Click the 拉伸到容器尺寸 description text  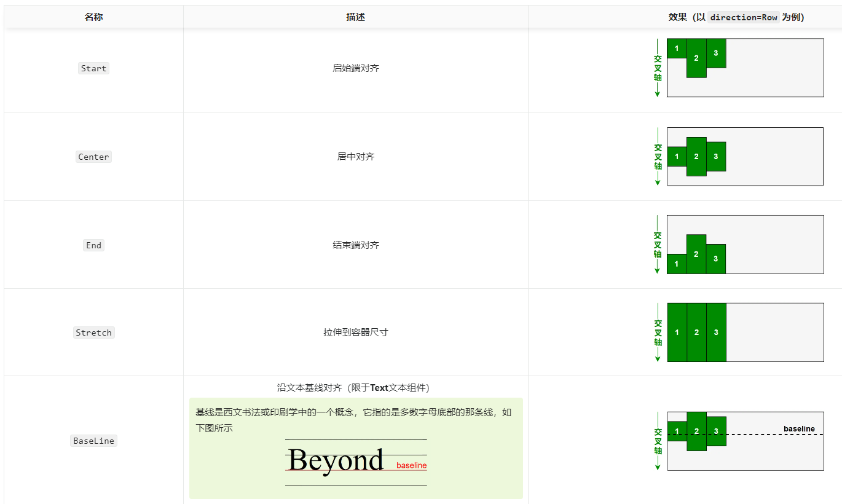pos(356,333)
